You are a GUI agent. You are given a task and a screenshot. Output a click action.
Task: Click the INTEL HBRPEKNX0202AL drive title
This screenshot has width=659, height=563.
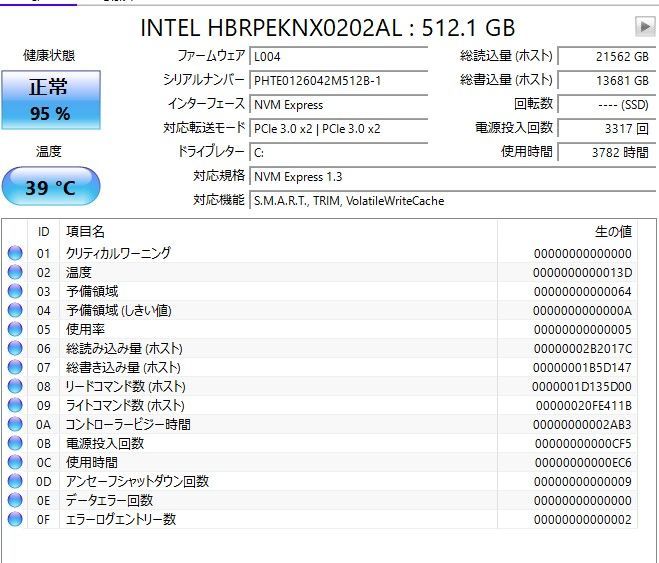(x=327, y=28)
